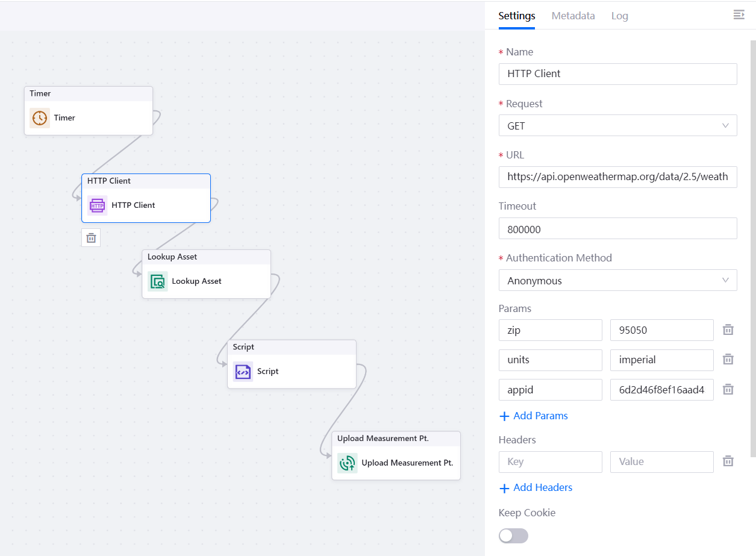Open the Request method dropdown
Viewport: 756px width, 556px height.
click(x=617, y=126)
